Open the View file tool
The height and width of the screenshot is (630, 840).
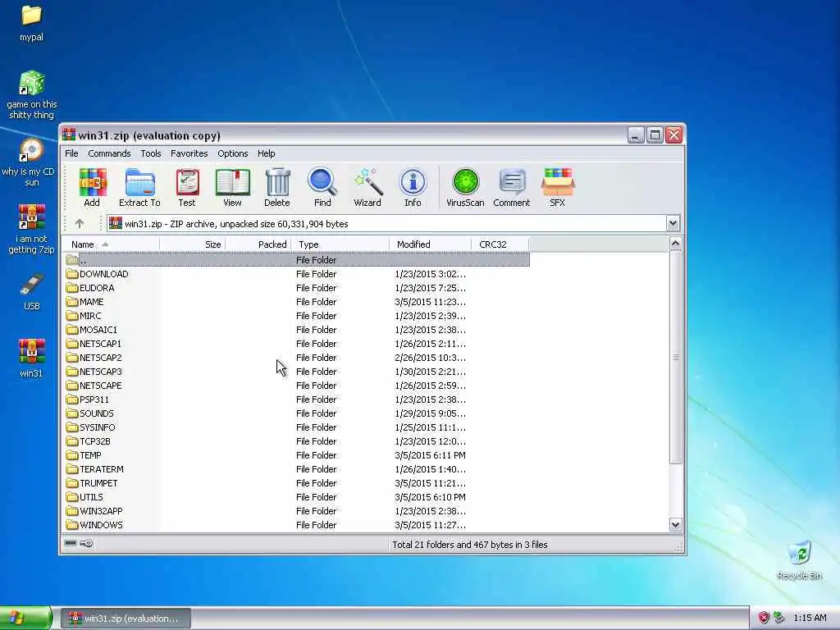point(232,187)
